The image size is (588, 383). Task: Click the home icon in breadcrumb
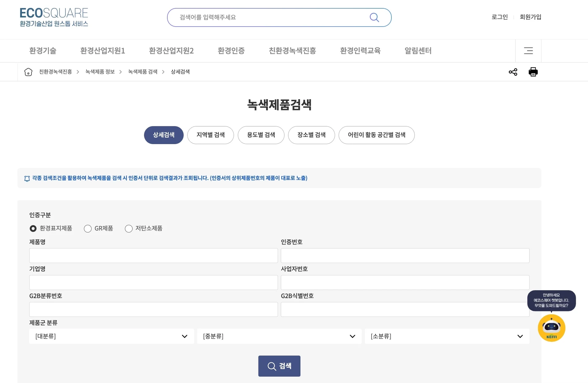pyautogui.click(x=28, y=72)
